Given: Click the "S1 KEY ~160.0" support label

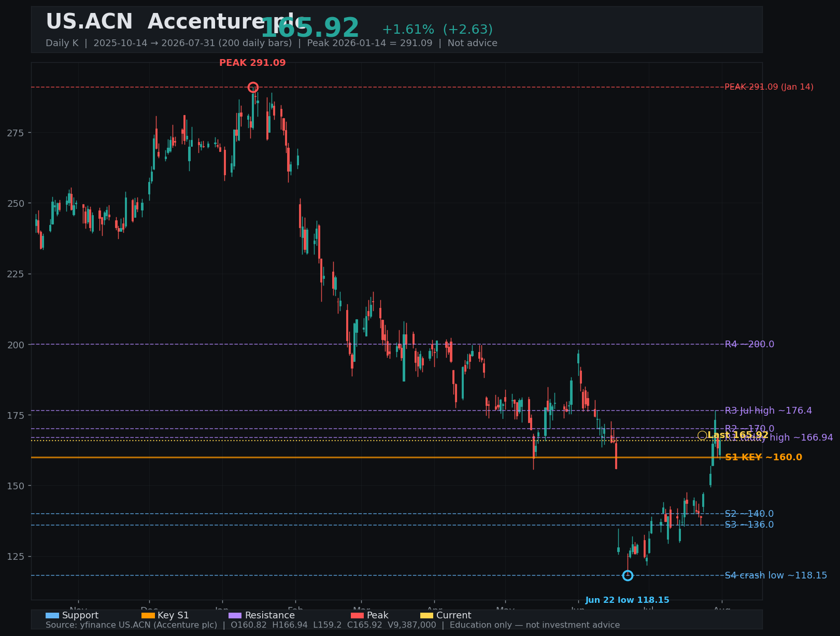Looking at the screenshot, I should 763,457.
